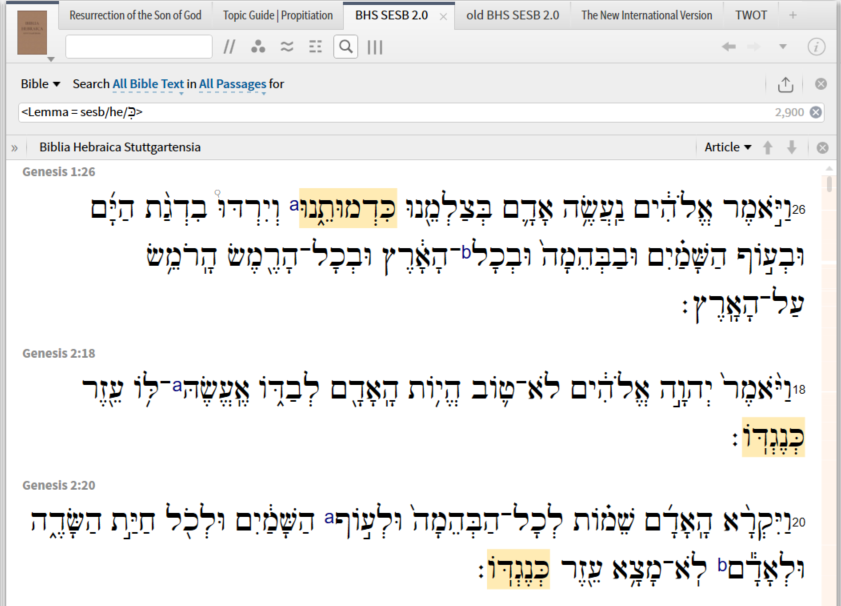
Task: Close the BHS SESB 2.0 tab
Action: [x=443, y=17]
